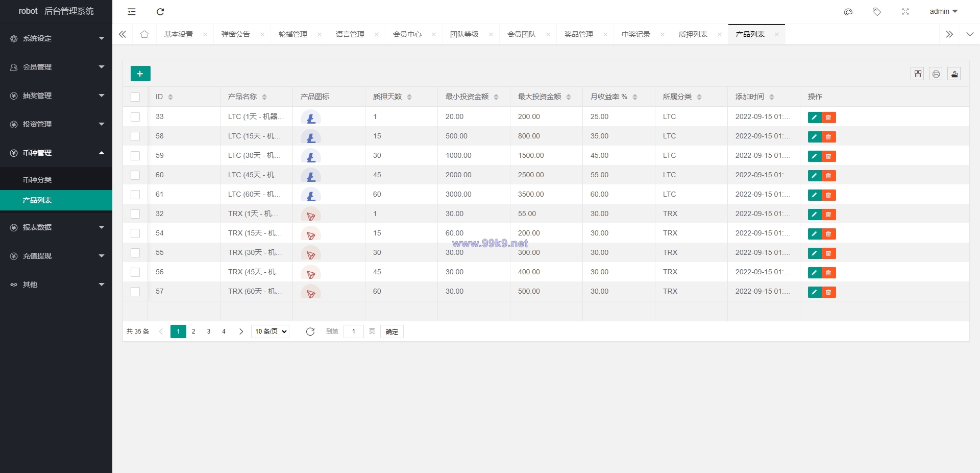The image size is (980, 473).
Task: Go to the home tab icon
Action: tap(144, 34)
